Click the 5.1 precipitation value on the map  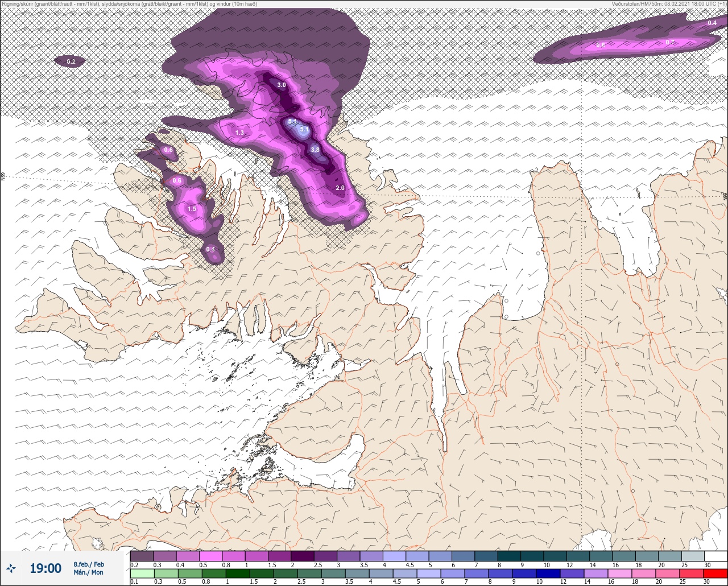[x=304, y=130]
